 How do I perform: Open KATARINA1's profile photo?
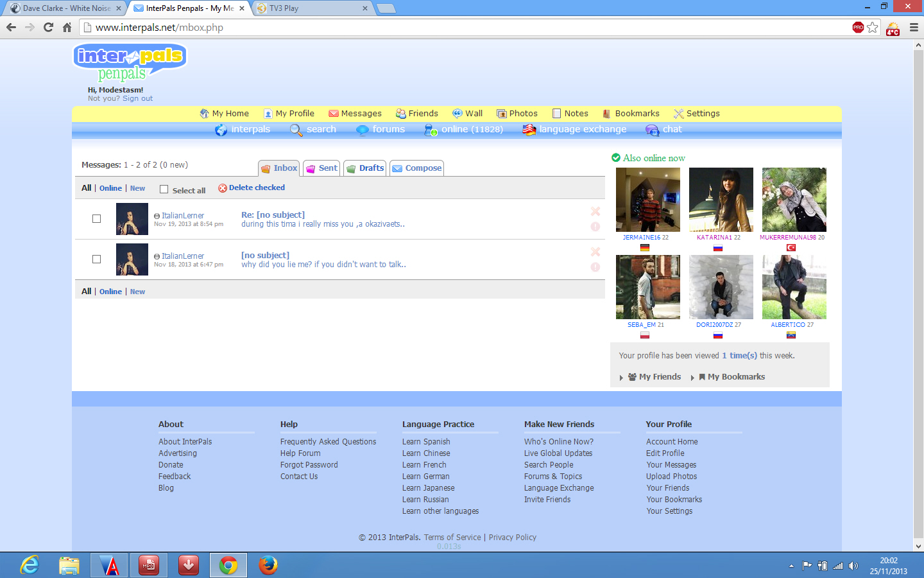[x=721, y=200]
